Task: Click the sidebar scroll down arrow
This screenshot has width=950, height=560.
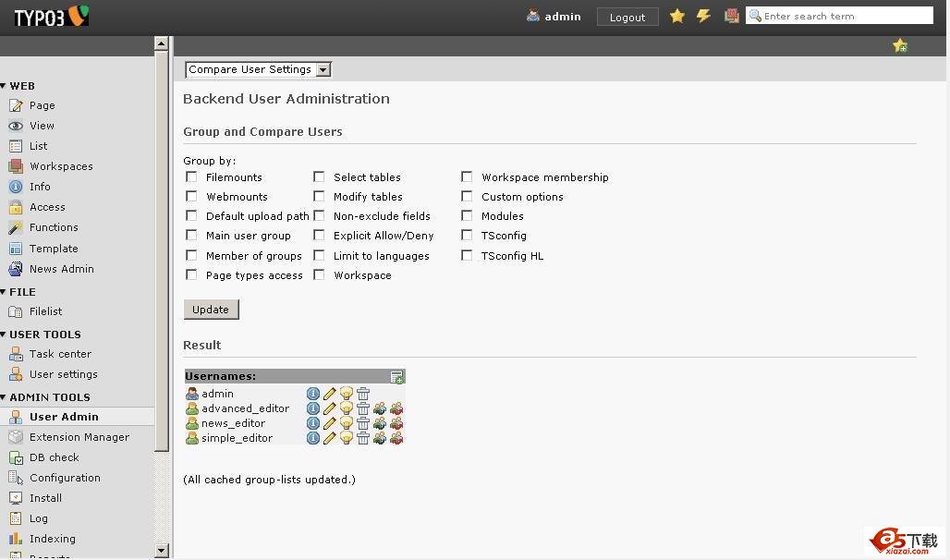Action: [161, 551]
